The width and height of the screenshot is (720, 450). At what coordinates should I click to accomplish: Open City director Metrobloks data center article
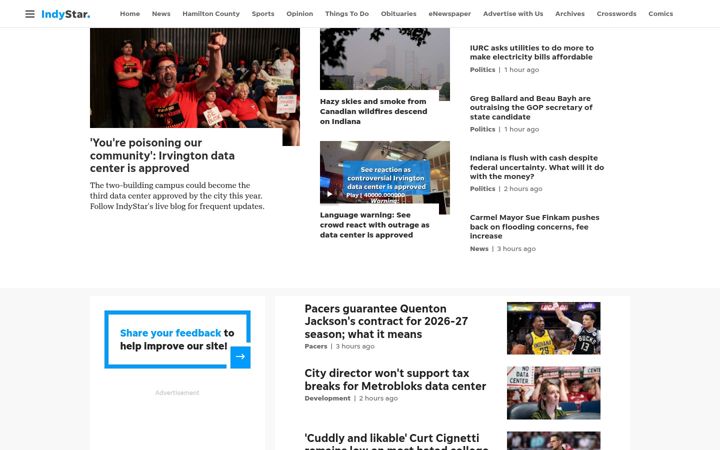(x=395, y=380)
